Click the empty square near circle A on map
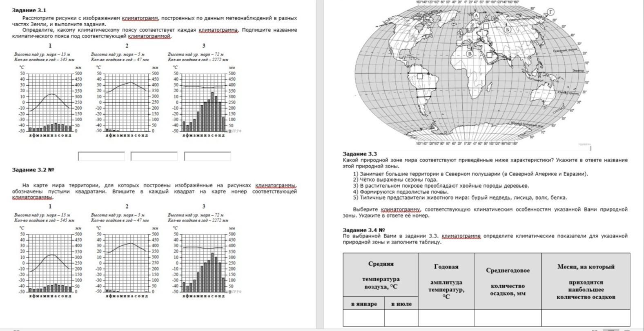644x331 pixels. pyautogui.click(x=486, y=26)
